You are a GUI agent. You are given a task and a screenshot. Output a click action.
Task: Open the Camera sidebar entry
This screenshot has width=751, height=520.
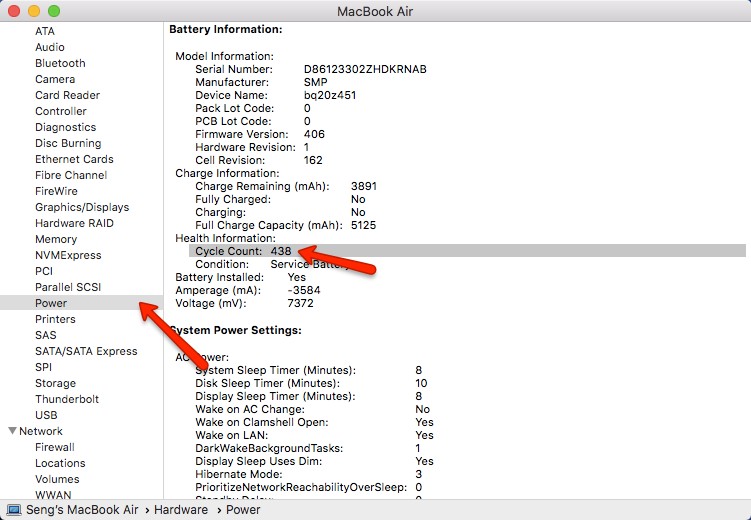[x=55, y=79]
